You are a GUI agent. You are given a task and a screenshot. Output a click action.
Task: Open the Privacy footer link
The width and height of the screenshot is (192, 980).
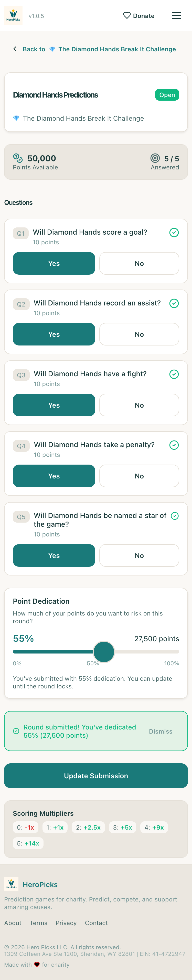(x=66, y=923)
